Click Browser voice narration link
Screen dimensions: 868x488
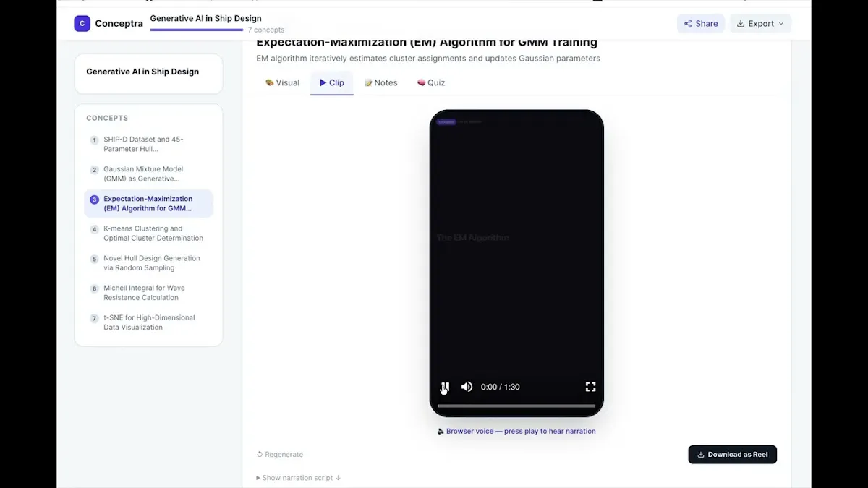516,431
